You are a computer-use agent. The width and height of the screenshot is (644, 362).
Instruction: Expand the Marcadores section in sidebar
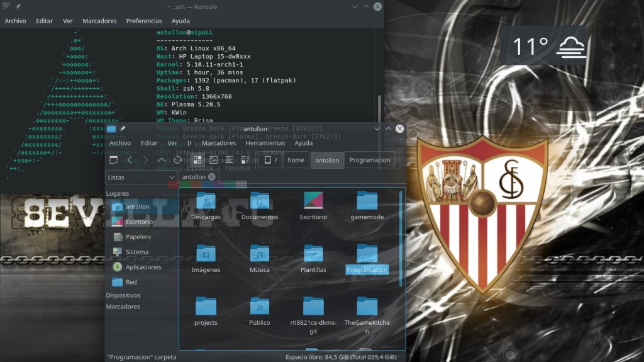(123, 307)
